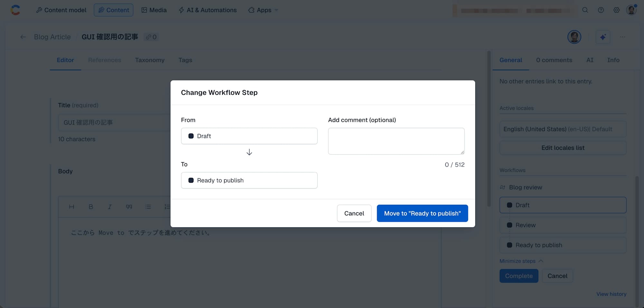The height and width of the screenshot is (308, 644).
Task: Open the three-dot more actions menu
Action: point(623,37)
